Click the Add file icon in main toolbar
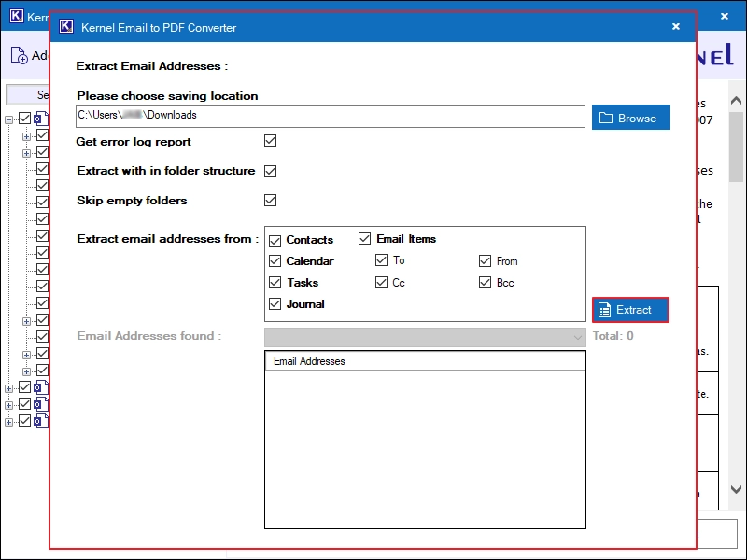 [x=19, y=55]
